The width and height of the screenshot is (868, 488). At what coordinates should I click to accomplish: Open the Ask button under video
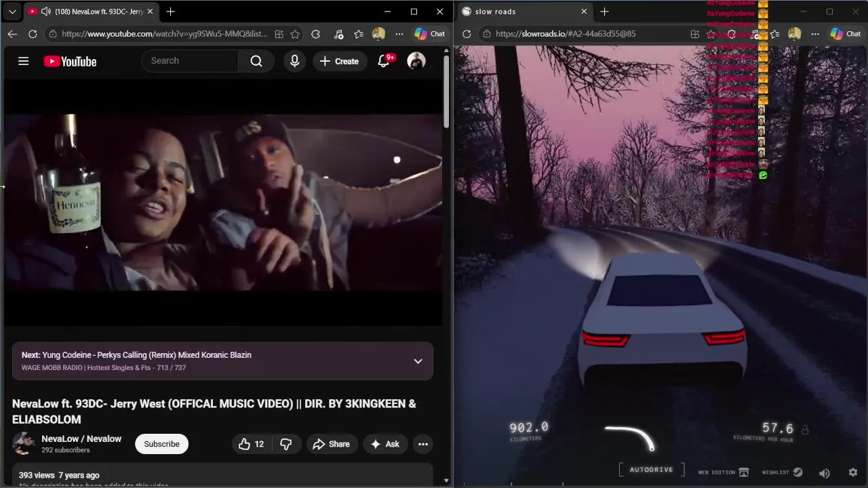click(384, 444)
